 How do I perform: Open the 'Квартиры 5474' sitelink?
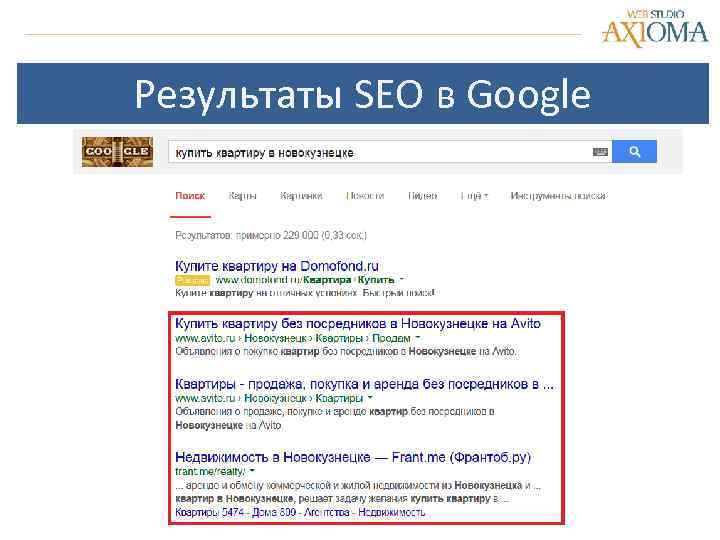209,512
